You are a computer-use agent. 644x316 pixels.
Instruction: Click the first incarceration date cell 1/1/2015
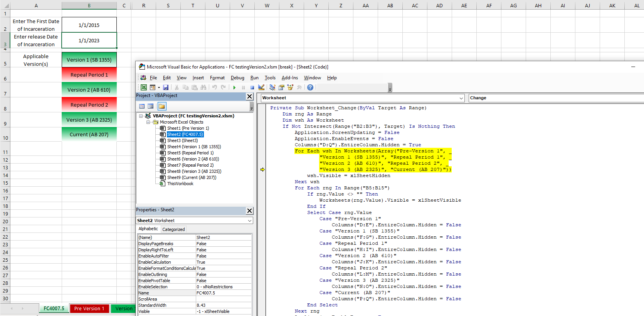click(89, 25)
